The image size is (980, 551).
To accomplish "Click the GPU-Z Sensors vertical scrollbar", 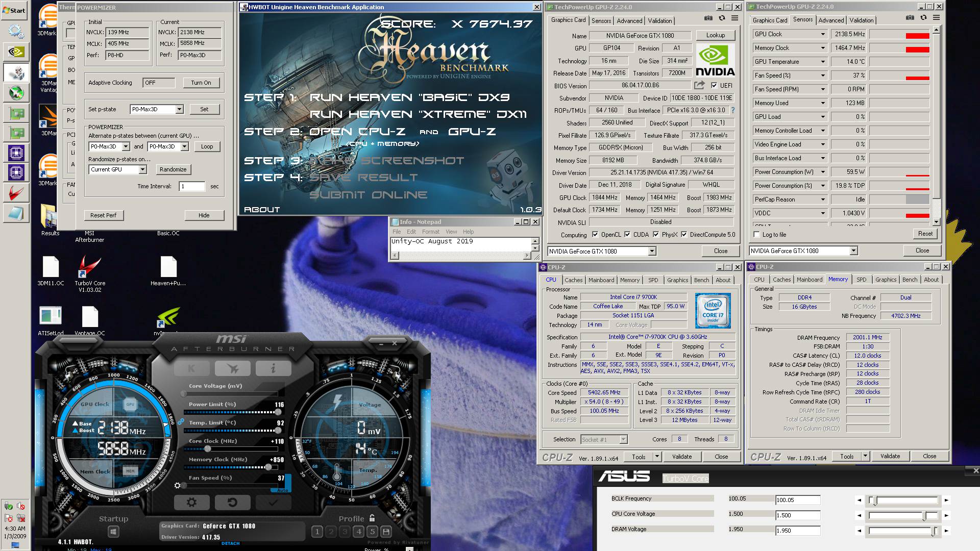I will (936, 126).
